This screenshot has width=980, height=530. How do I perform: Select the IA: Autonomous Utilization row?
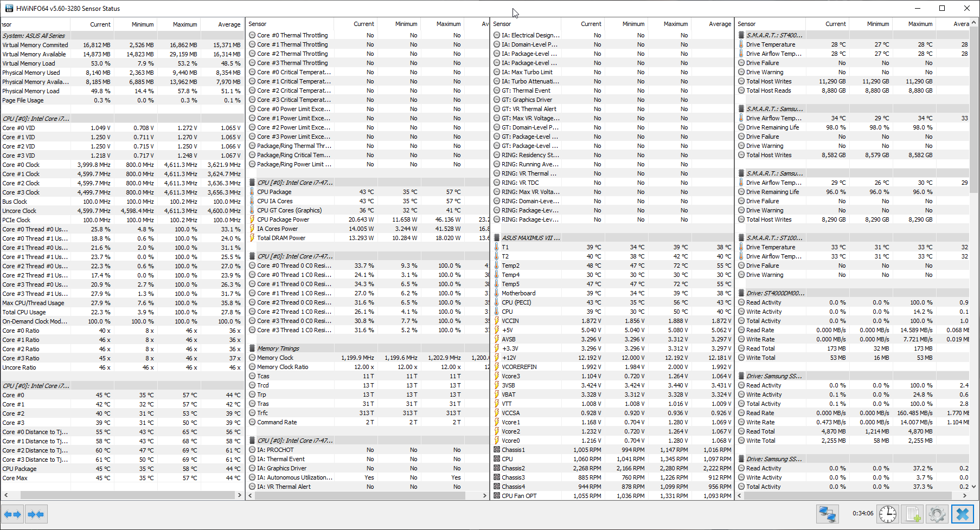294,477
